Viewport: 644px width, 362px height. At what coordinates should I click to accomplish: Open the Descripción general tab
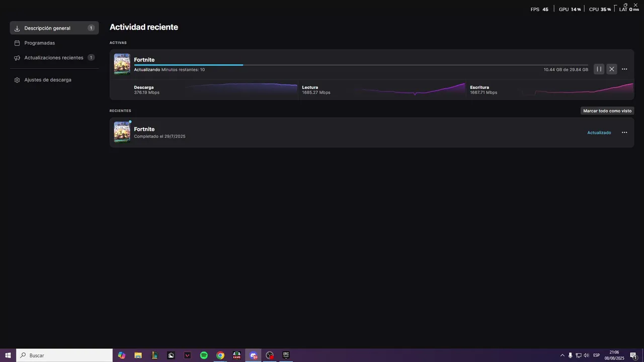click(x=54, y=28)
